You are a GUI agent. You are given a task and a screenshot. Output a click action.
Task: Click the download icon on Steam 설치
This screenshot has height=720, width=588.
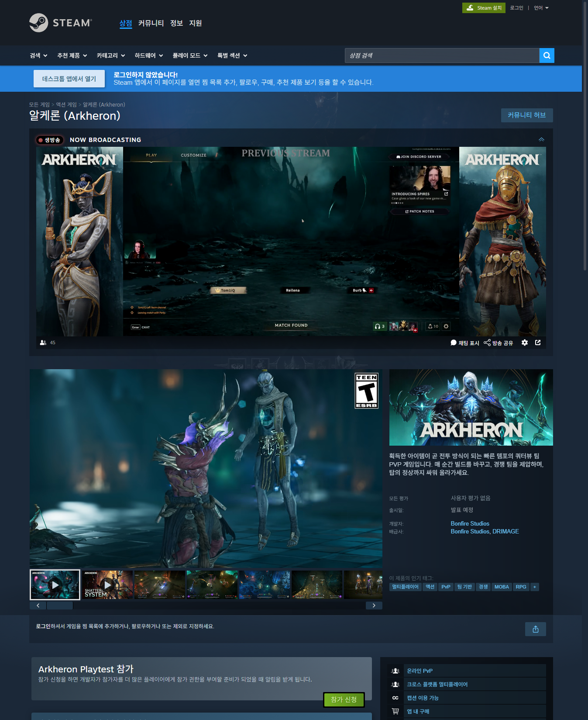(470, 8)
